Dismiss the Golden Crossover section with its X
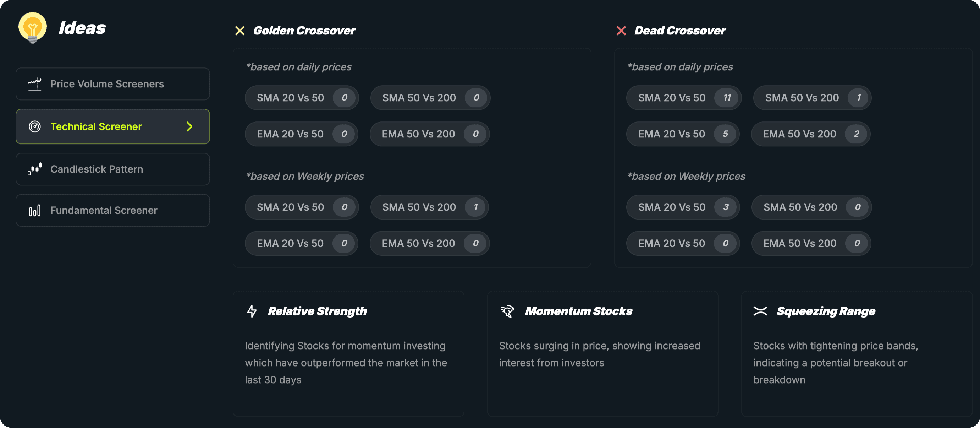 tap(240, 31)
